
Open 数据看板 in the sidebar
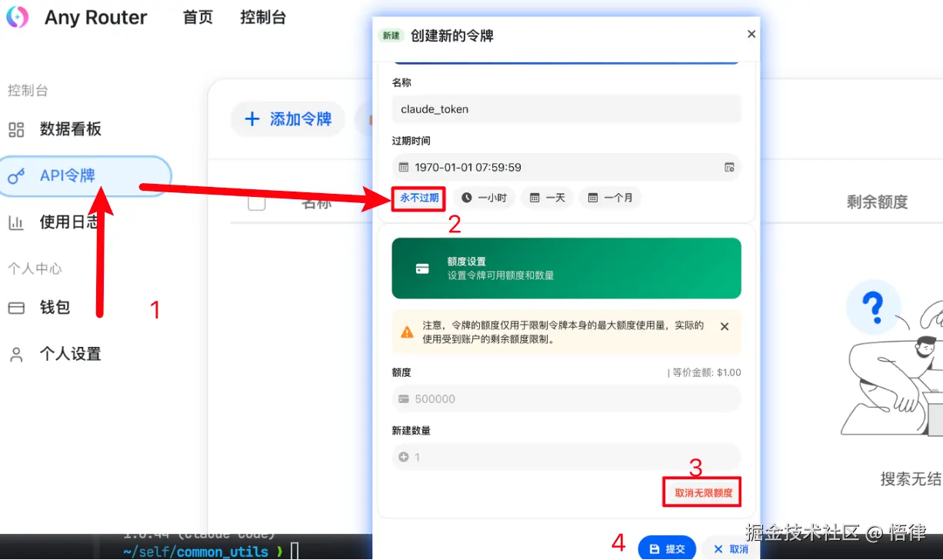[71, 129]
